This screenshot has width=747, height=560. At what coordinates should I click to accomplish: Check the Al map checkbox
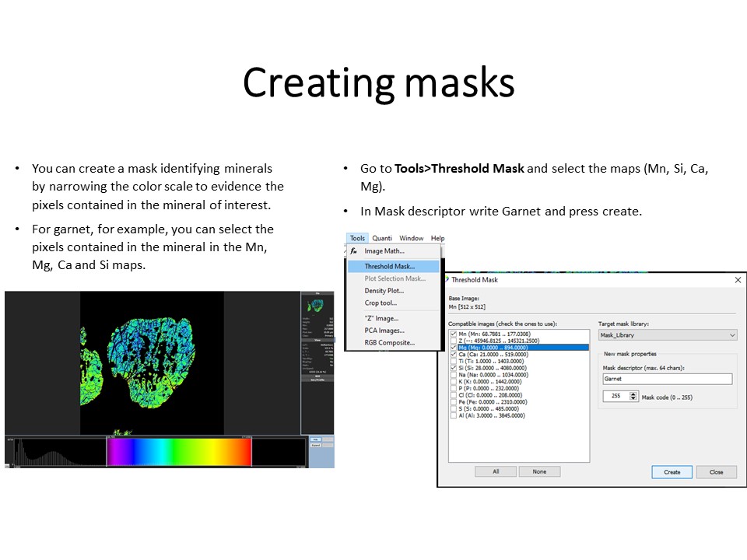point(453,415)
